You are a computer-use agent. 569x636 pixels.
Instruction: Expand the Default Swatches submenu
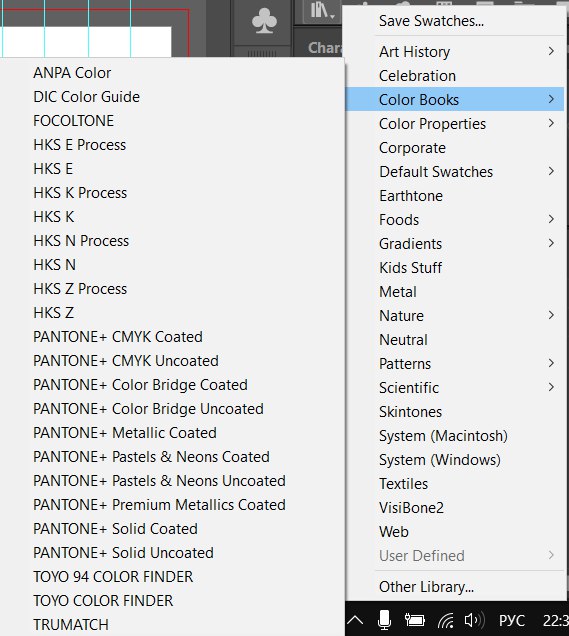click(455, 172)
